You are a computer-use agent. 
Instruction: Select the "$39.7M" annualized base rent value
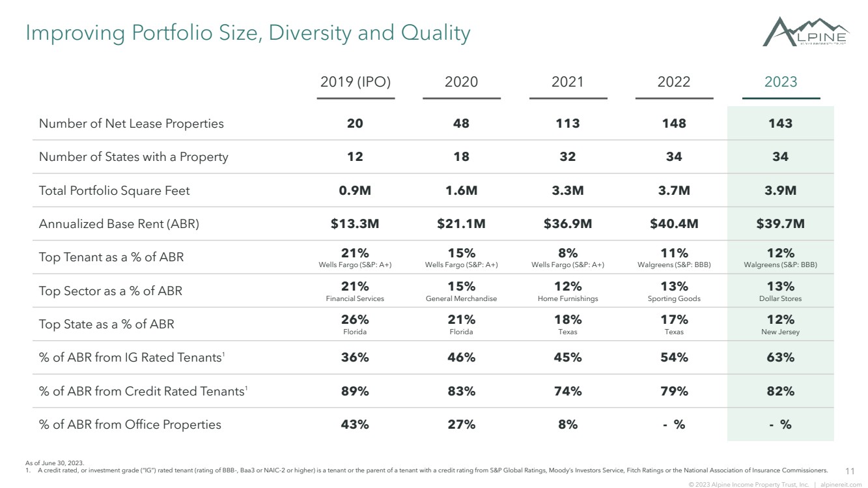(780, 224)
